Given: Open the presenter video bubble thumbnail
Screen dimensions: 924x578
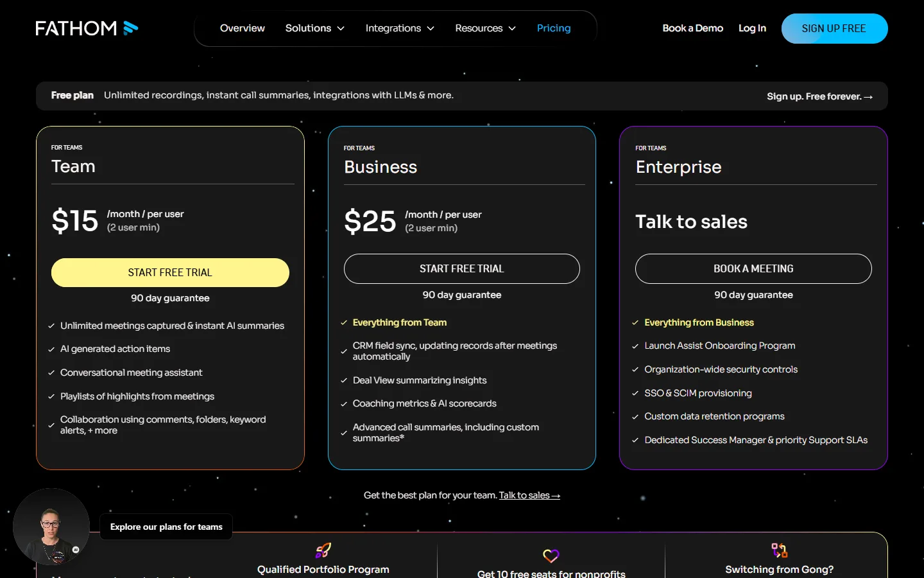Looking at the screenshot, I should 51,527.
